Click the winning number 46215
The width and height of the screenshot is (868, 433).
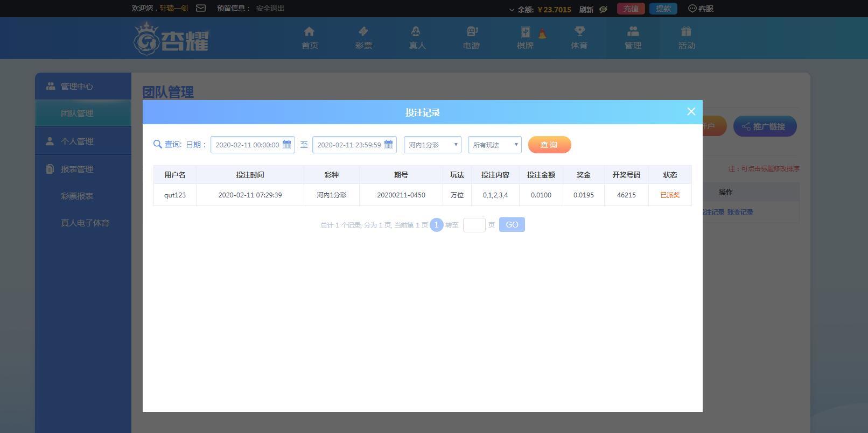click(626, 195)
